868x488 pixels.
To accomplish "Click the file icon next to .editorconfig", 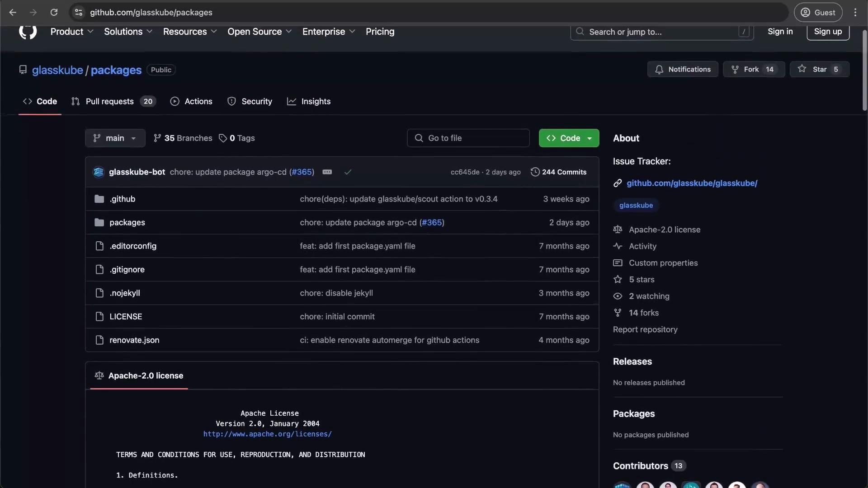I will pyautogui.click(x=99, y=246).
